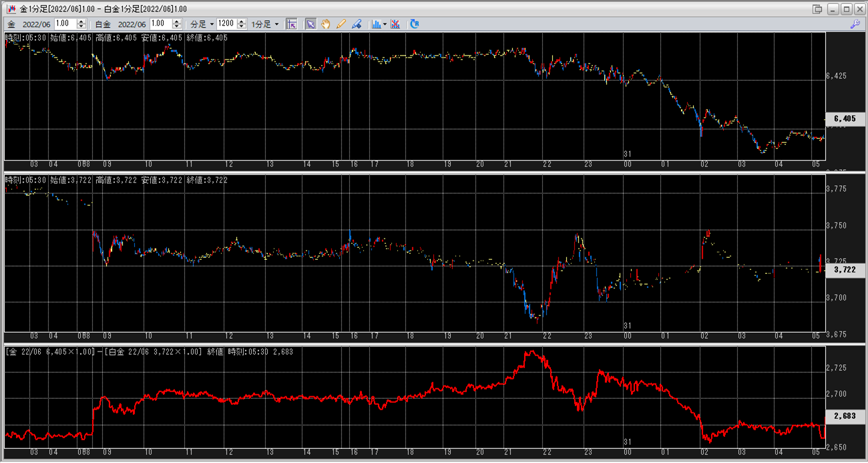Click the chart icon with red X

tap(396, 23)
